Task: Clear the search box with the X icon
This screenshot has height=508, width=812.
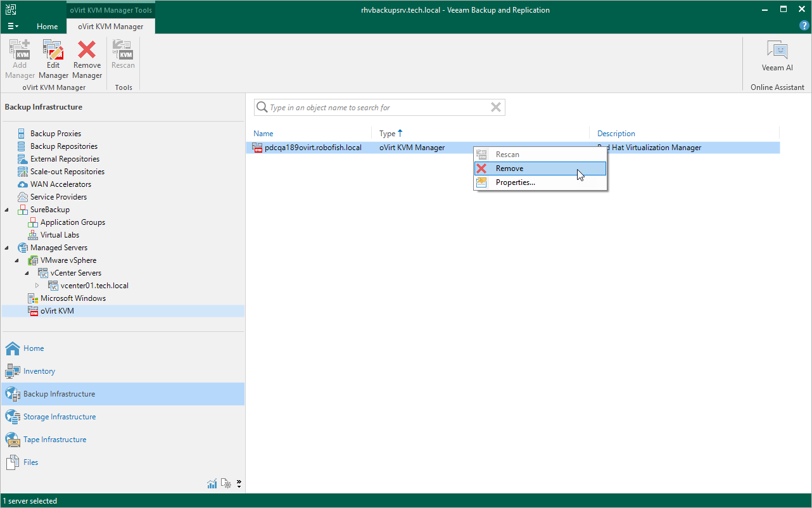Action: [496, 108]
